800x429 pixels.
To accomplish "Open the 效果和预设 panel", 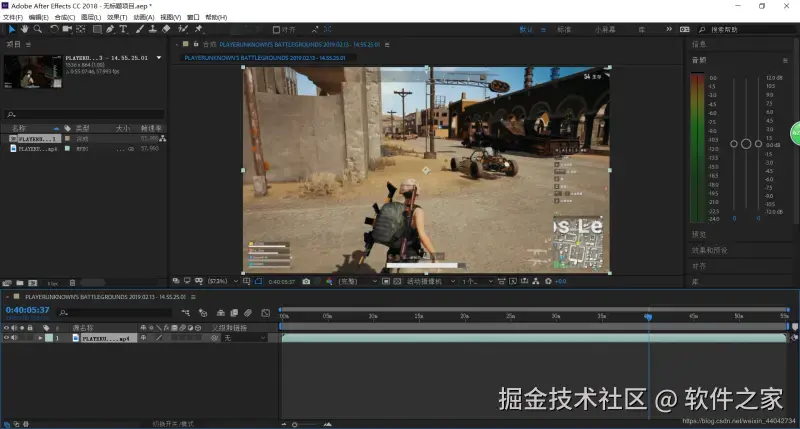I will (x=710, y=250).
